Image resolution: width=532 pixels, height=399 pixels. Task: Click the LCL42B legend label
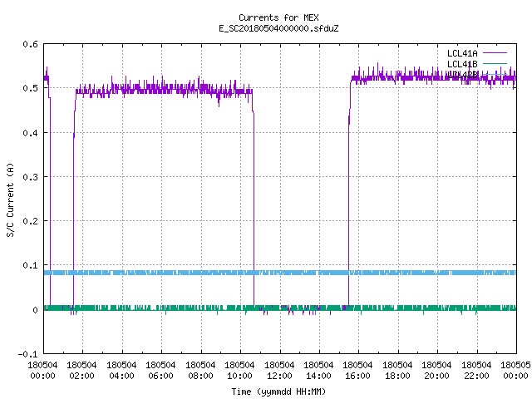pos(462,75)
